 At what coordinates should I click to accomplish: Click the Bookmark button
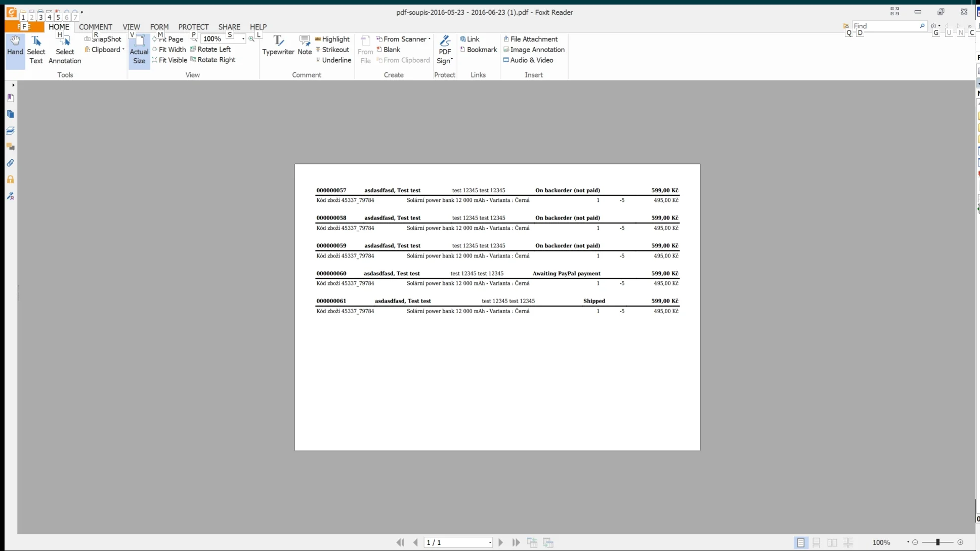click(478, 50)
